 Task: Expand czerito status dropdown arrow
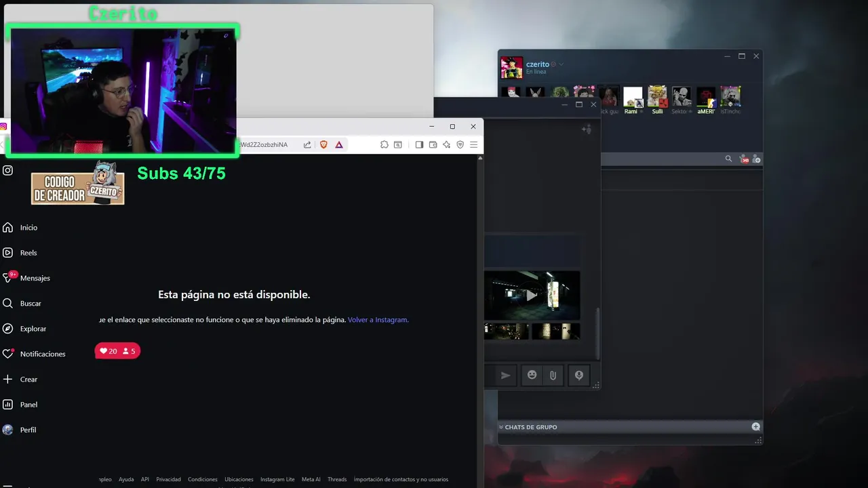point(561,64)
